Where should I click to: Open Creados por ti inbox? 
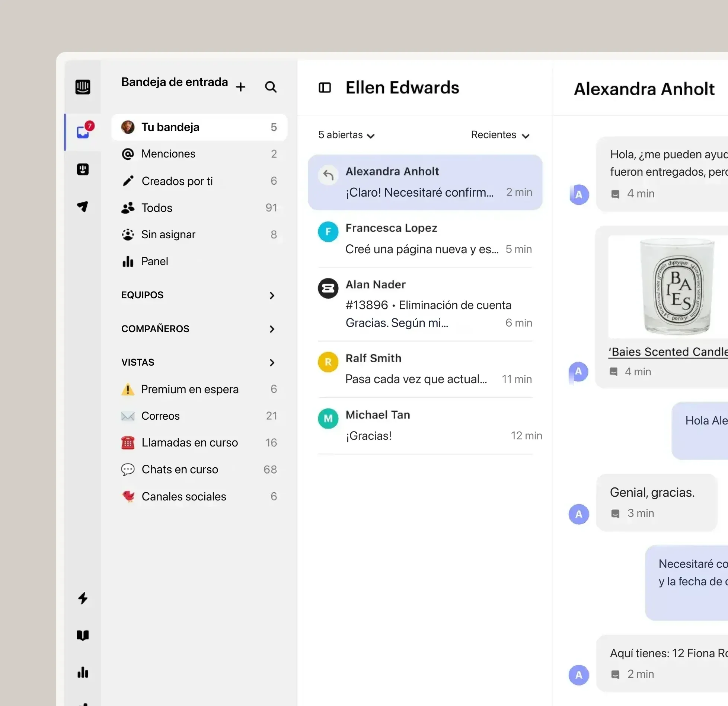click(199, 181)
